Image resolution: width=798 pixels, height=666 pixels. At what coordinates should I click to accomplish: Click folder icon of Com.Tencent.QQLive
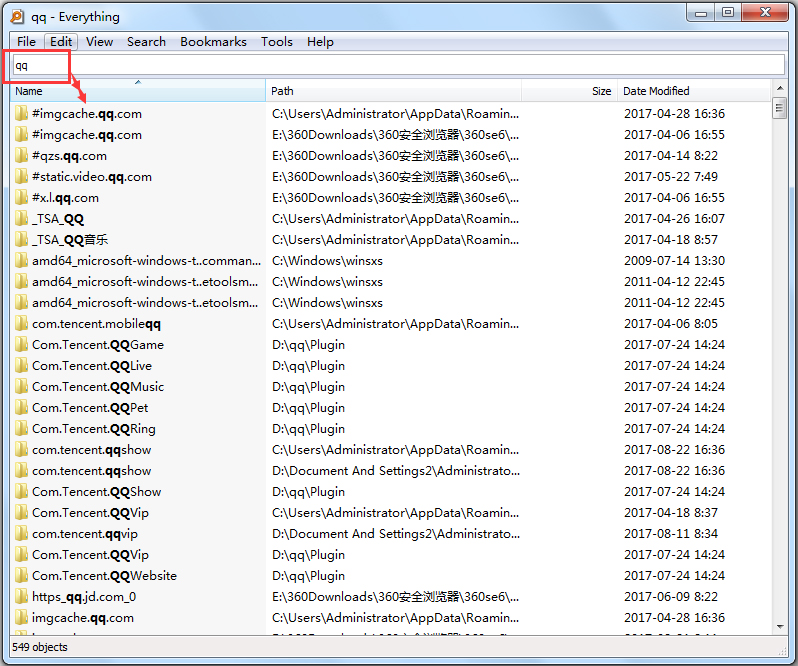21,366
